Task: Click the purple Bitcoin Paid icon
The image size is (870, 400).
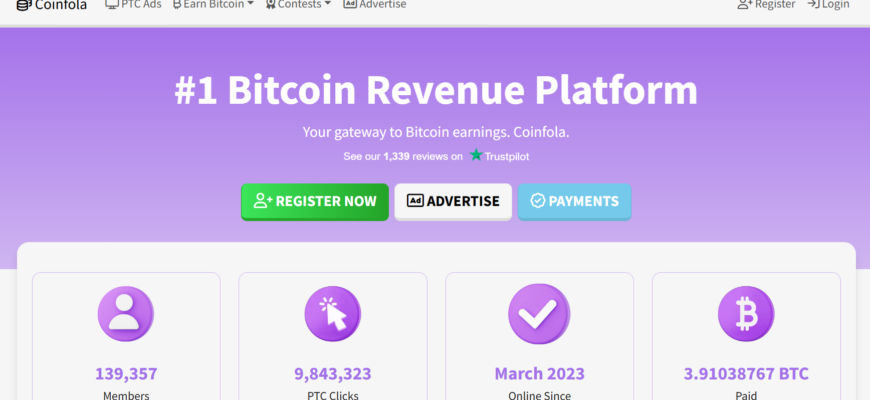Action: coord(746,314)
